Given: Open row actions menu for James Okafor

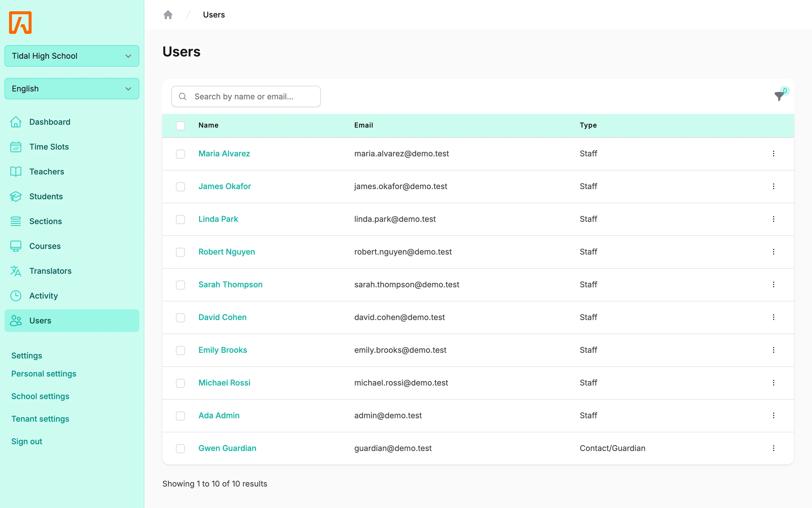Looking at the screenshot, I should pyautogui.click(x=773, y=186).
